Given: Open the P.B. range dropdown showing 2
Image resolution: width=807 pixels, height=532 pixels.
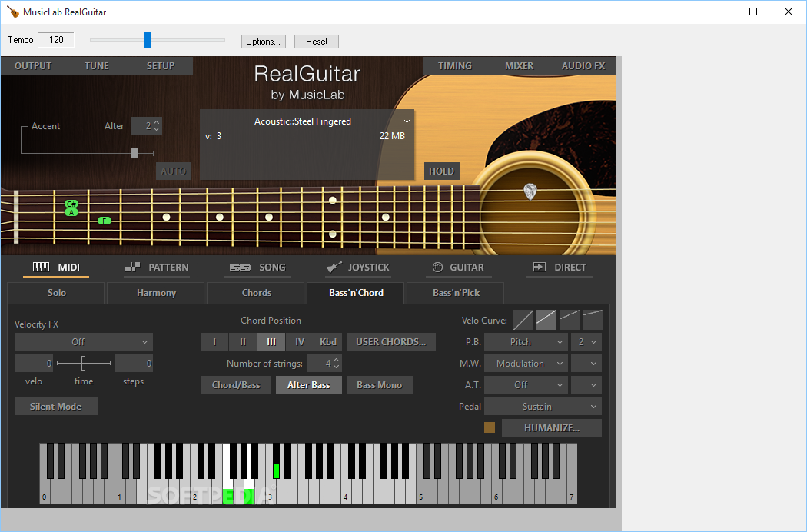Looking at the screenshot, I should pyautogui.click(x=586, y=342).
